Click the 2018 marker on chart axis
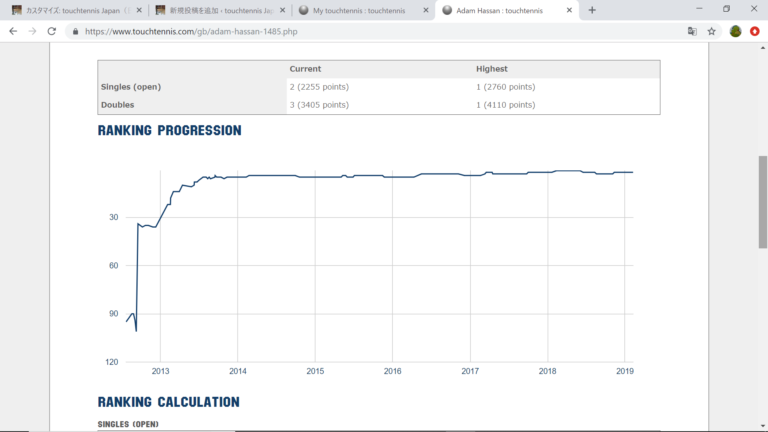Viewport: 768px width, 432px height. [548, 371]
